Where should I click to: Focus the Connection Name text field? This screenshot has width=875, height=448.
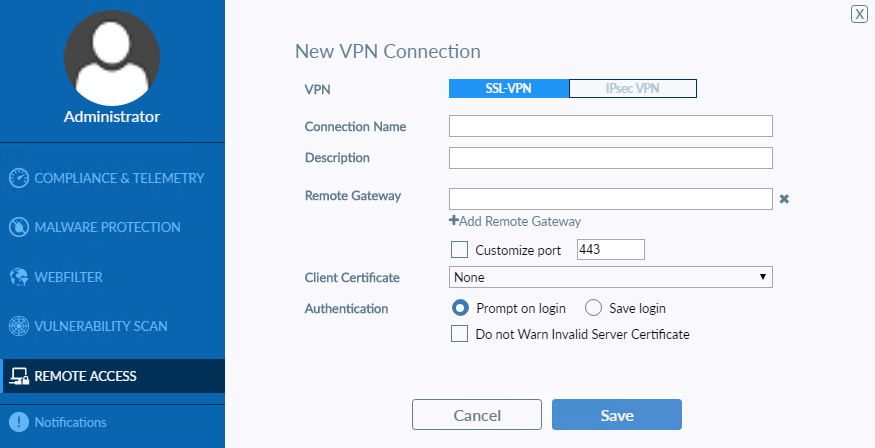pos(611,126)
